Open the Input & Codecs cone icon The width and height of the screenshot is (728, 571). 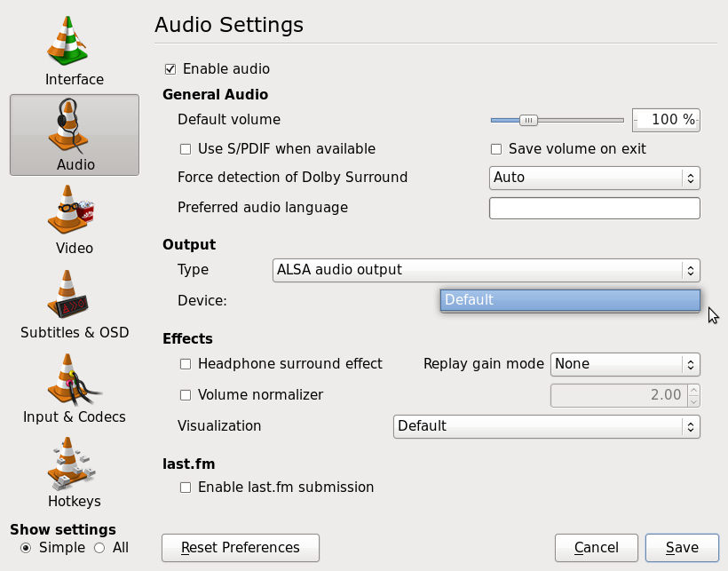pos(74,378)
